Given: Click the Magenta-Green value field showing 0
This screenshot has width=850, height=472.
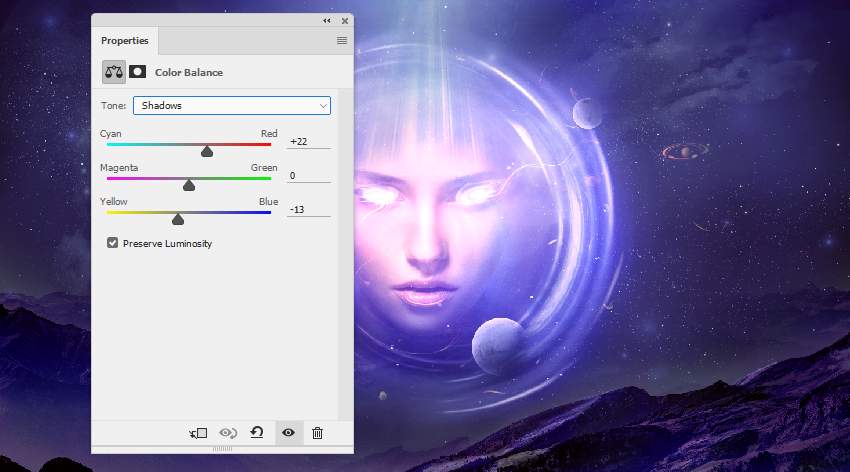Looking at the screenshot, I should point(308,176).
